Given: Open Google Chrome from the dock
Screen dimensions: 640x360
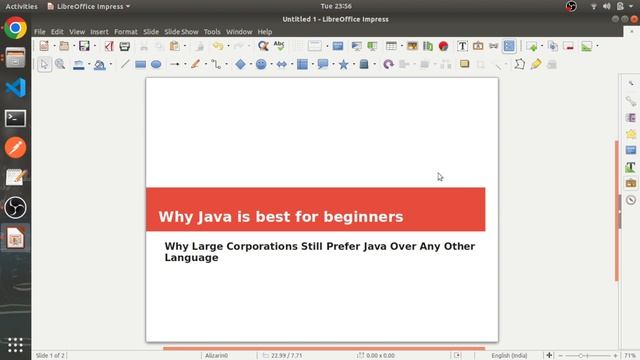Looking at the screenshot, I should click(16, 28).
